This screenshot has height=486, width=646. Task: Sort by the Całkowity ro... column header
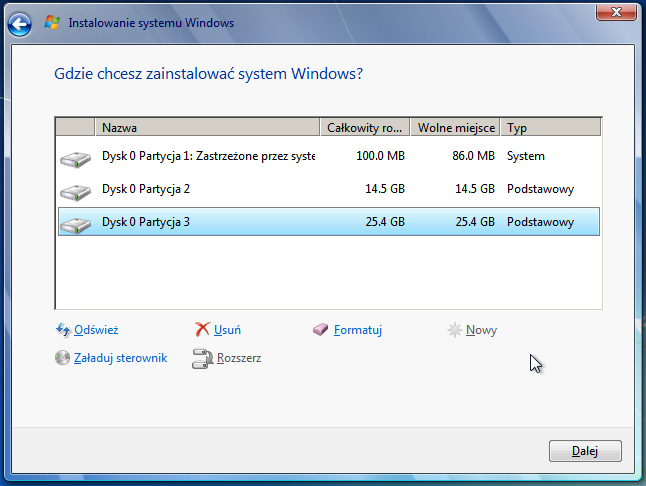(x=365, y=127)
